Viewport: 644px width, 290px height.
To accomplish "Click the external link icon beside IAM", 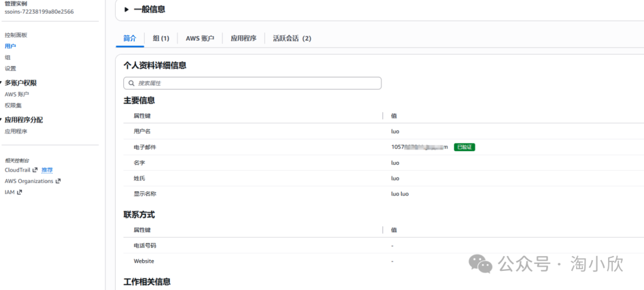I will pyautogui.click(x=20, y=192).
